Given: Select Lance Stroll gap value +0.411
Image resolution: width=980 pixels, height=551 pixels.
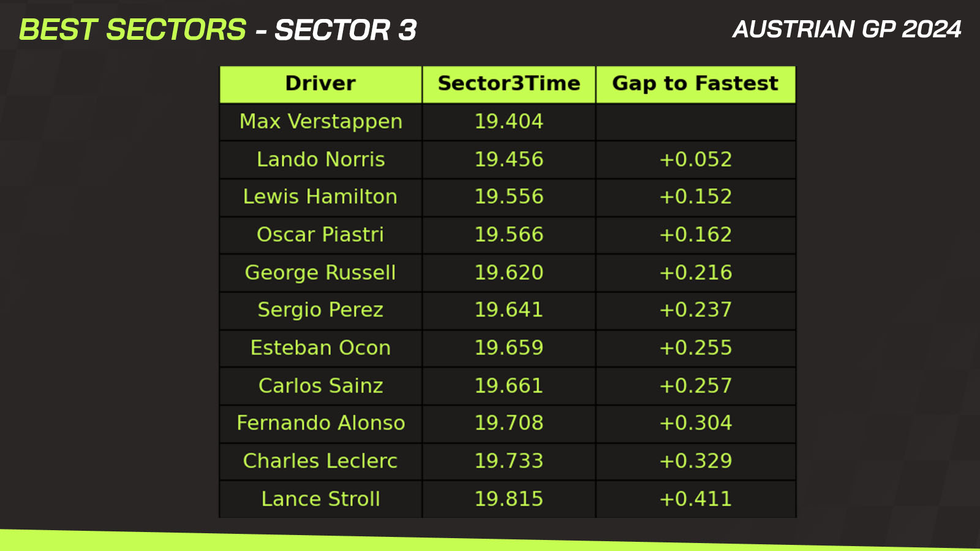Looking at the screenshot, I should click(696, 500).
